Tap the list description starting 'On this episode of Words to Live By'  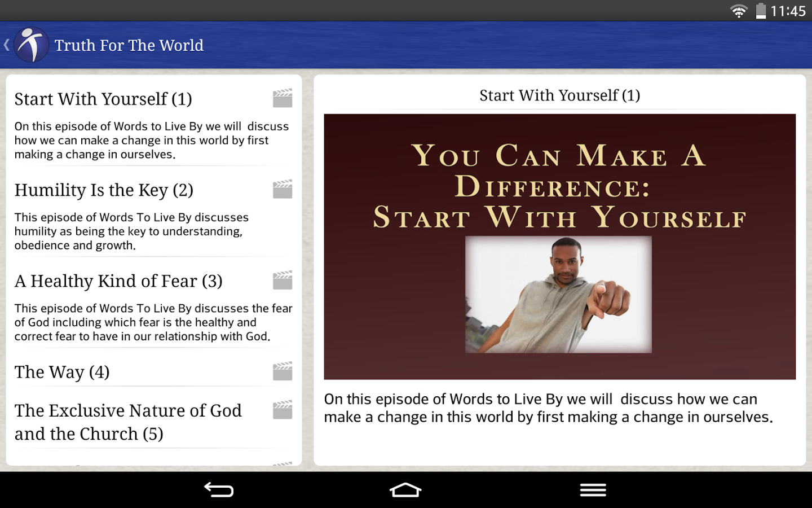[152, 140]
